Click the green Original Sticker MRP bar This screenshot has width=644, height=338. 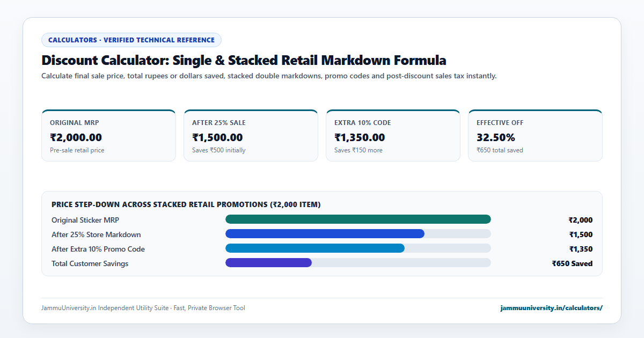pos(358,219)
